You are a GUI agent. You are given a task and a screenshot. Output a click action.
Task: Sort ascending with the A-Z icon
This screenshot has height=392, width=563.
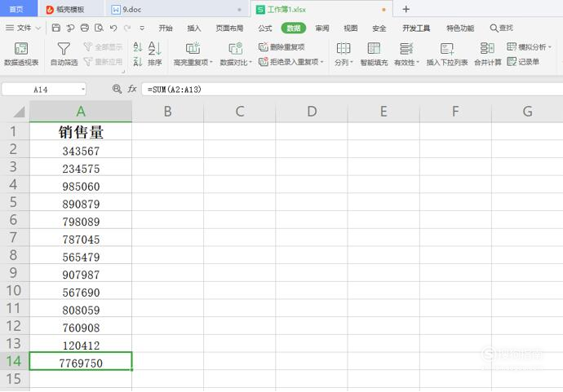138,46
